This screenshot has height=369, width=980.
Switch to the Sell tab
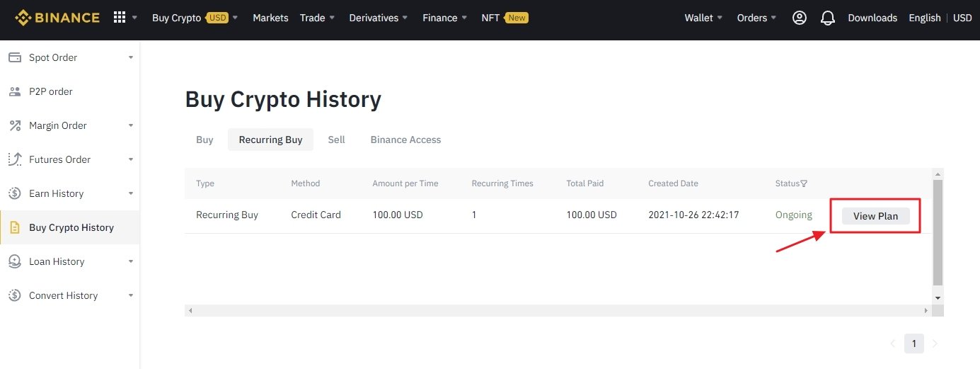pos(336,140)
